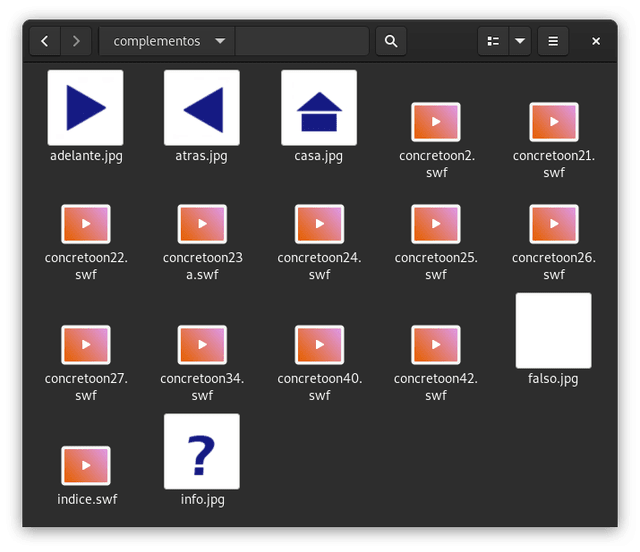Select the concretoon21.swf video icon
The height and width of the screenshot is (552, 640).
click(554, 122)
